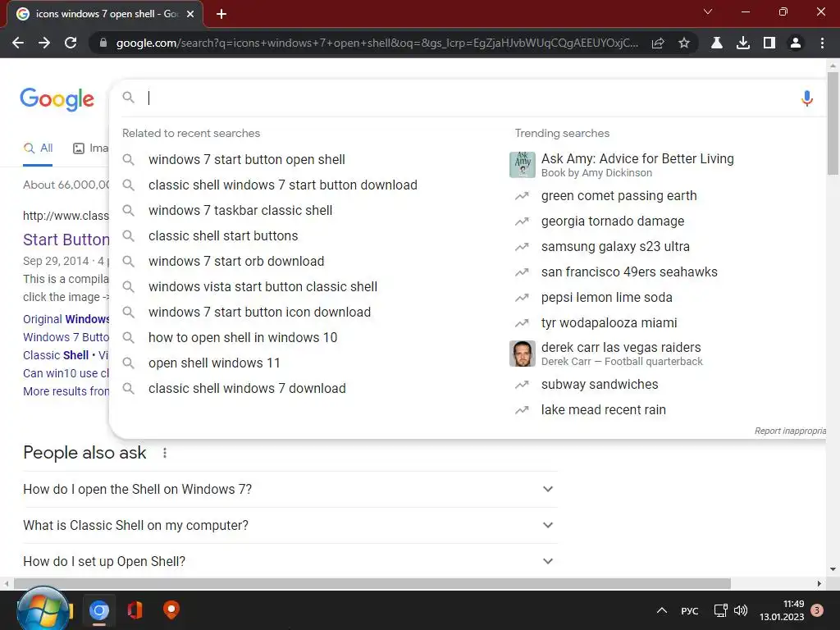The height and width of the screenshot is (630, 840).
Task: Open trending search 'samsung galaxy s23 ultra'
Action: (615, 247)
